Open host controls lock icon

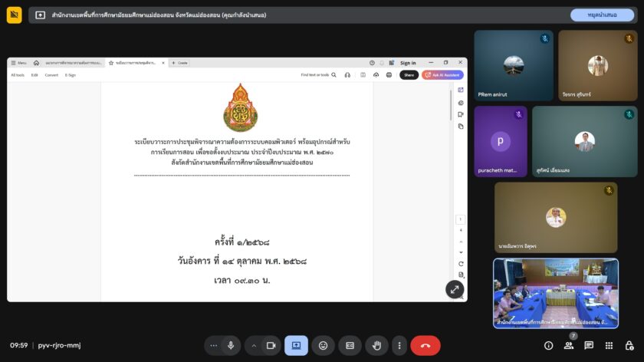point(629,346)
